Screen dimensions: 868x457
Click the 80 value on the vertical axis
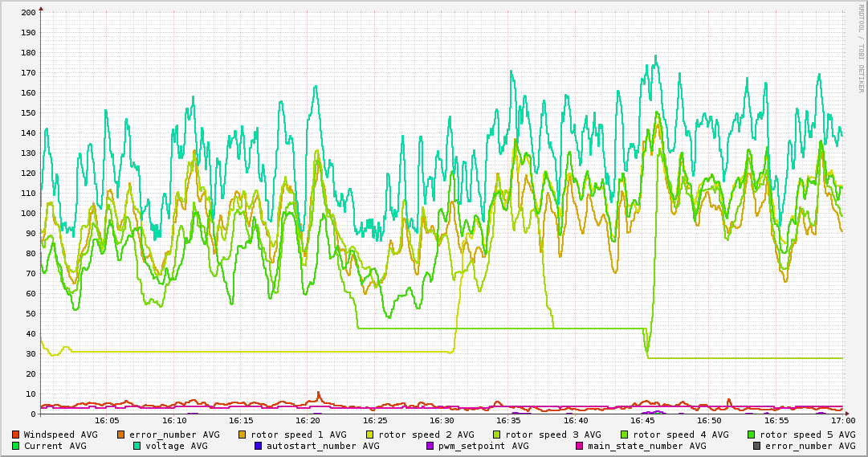pyautogui.click(x=31, y=253)
